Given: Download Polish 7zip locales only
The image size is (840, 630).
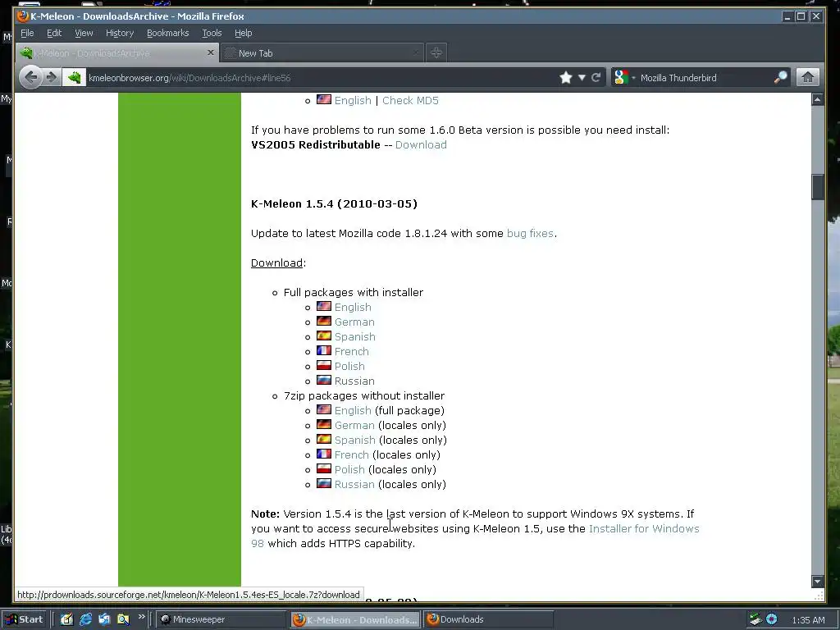Looking at the screenshot, I should tap(349, 469).
